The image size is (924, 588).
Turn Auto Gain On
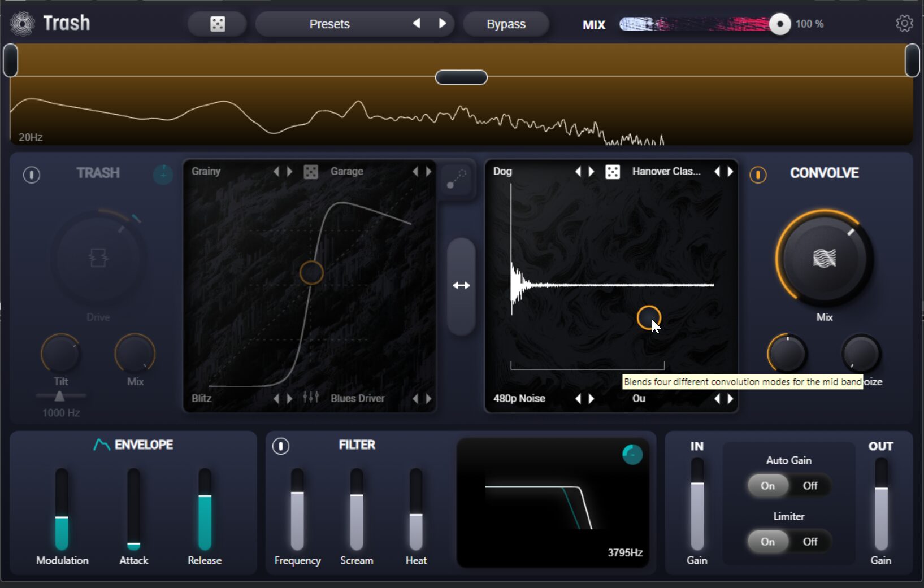[767, 486]
